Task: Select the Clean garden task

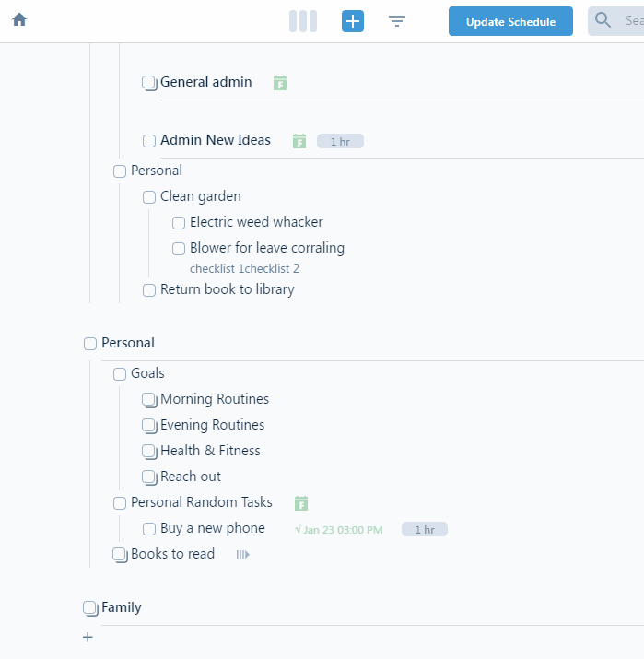Action: coord(200,196)
